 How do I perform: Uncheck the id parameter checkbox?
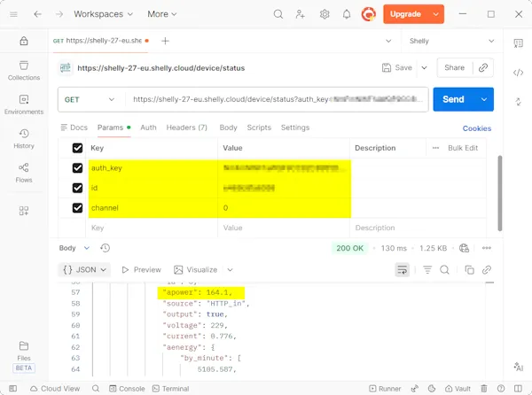coord(78,188)
